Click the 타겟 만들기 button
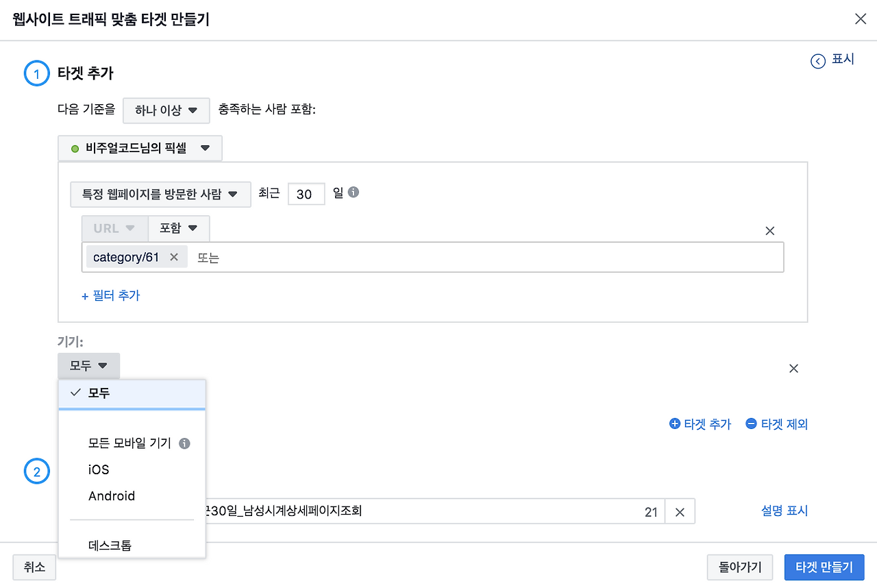877x588 pixels. tap(824, 567)
